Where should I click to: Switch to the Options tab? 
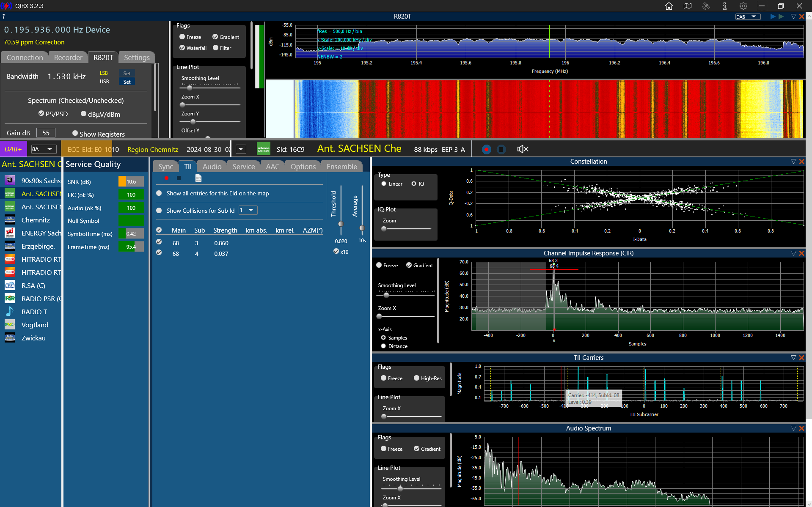click(x=303, y=167)
